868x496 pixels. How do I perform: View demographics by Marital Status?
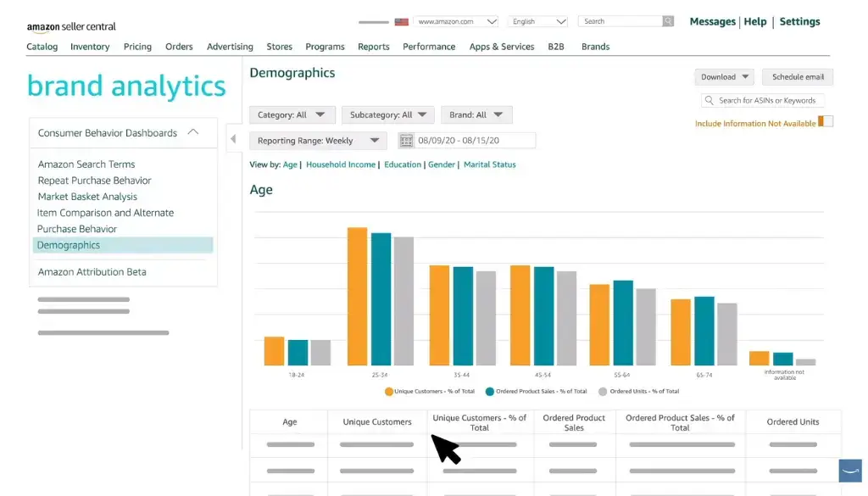click(x=489, y=164)
